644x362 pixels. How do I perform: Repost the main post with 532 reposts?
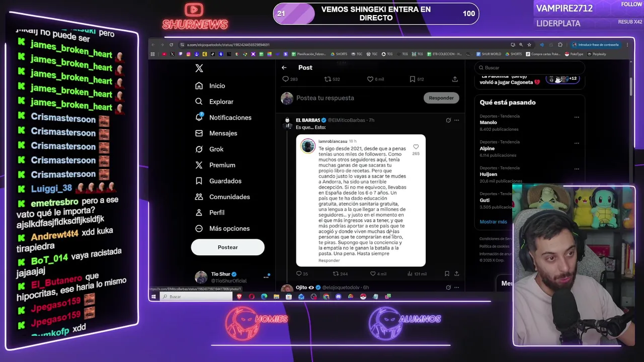tap(332, 79)
